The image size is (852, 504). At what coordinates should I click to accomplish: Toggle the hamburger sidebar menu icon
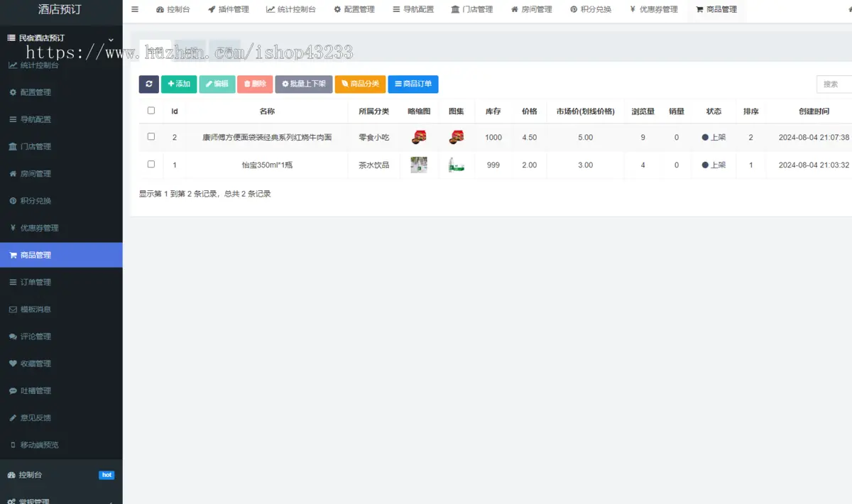[x=135, y=9]
